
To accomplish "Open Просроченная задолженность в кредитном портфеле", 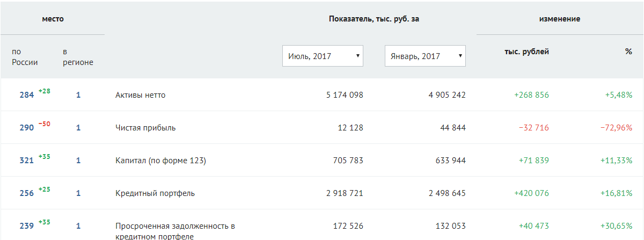I will (175, 231).
